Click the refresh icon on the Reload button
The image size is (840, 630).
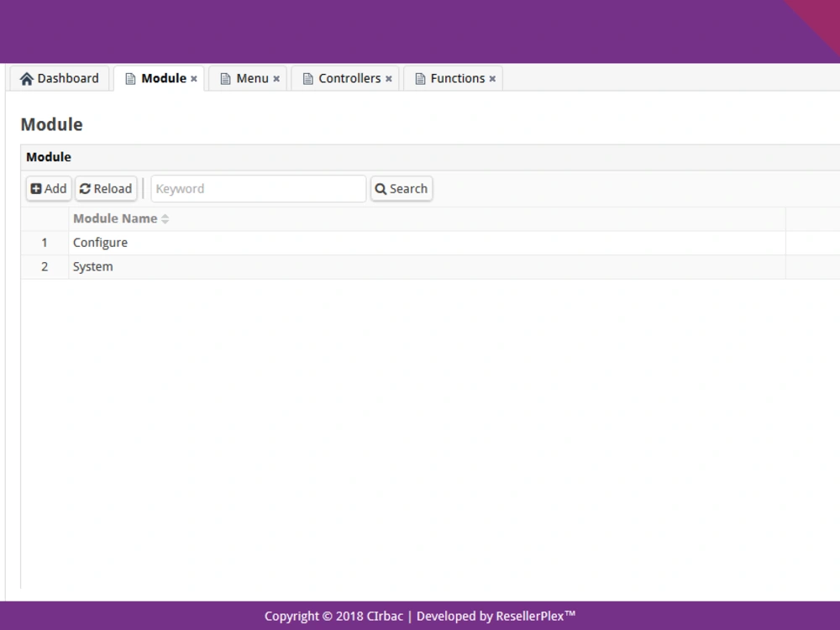click(x=84, y=188)
